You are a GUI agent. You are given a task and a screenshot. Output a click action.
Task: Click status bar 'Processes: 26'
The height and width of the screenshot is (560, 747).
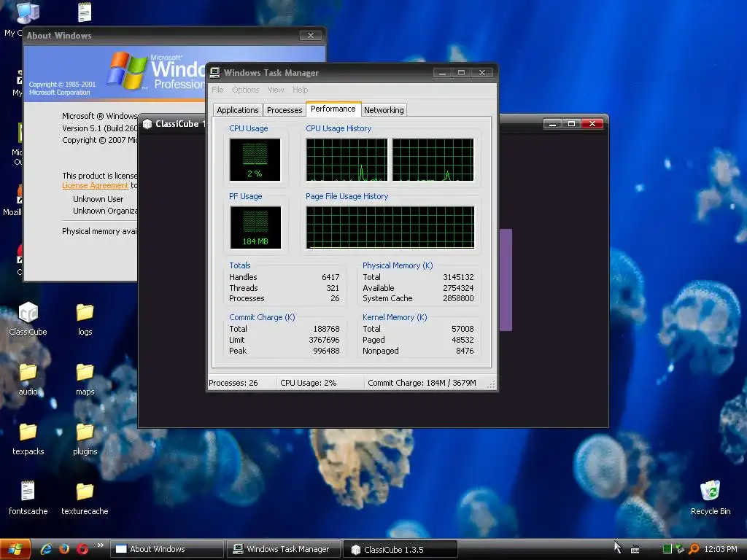point(233,383)
